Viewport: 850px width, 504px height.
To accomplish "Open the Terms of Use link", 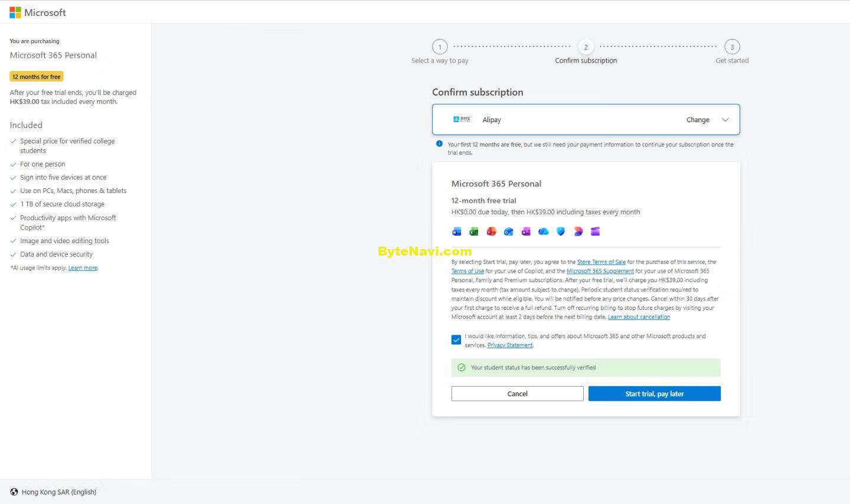I will pyautogui.click(x=467, y=271).
